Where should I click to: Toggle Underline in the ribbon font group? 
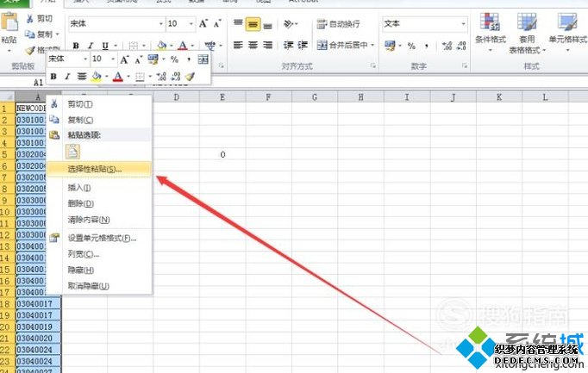(x=105, y=46)
